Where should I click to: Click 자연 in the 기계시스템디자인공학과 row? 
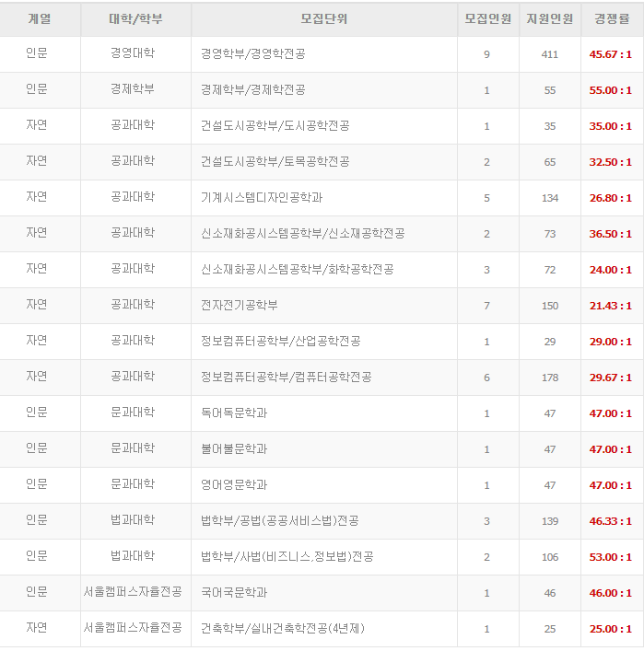click(37, 197)
